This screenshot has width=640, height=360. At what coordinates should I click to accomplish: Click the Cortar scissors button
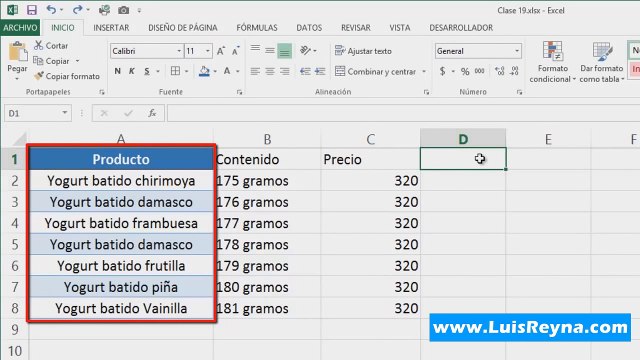51,46
